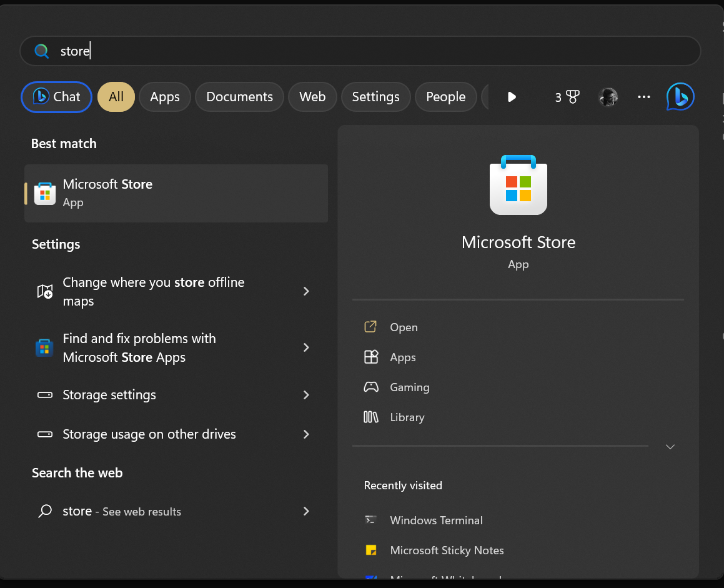Screen dimensions: 724x588
Task: Open the user profile avatar
Action: 608,97
